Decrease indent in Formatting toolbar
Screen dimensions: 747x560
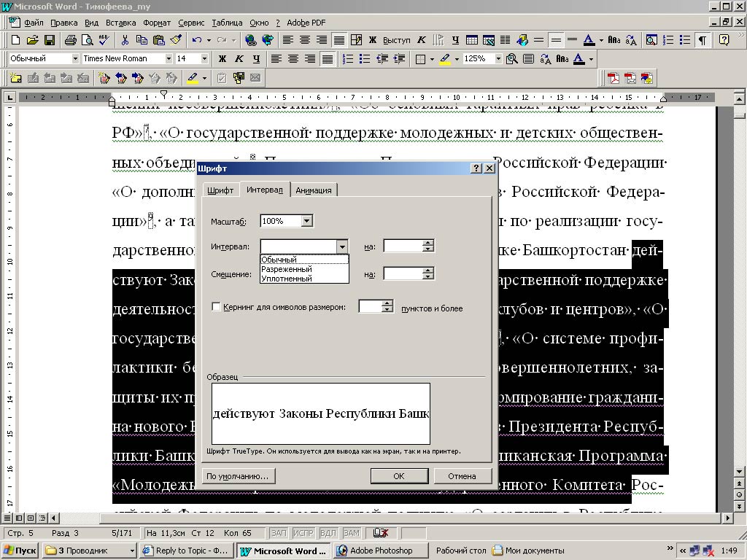382,59
